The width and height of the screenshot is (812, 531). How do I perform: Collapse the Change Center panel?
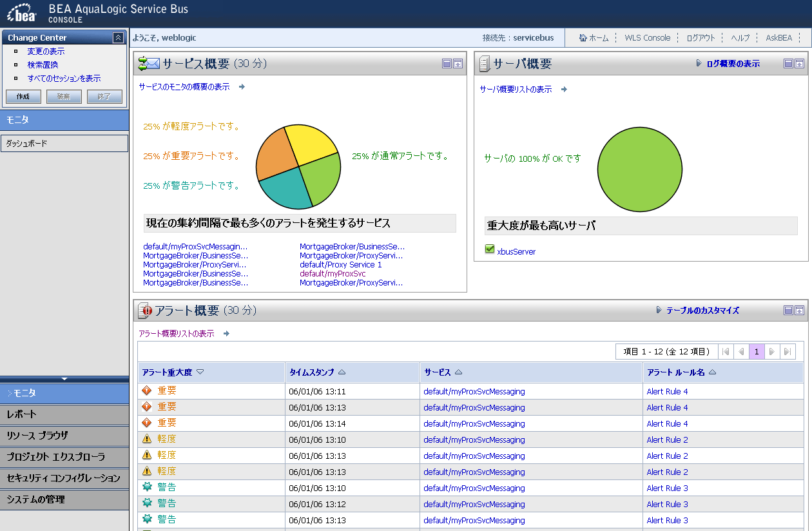[117, 37]
